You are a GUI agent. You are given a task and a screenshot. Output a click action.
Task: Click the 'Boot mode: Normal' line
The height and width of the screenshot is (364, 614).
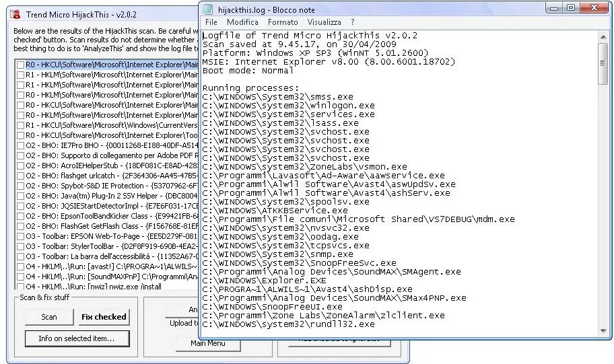coord(248,71)
